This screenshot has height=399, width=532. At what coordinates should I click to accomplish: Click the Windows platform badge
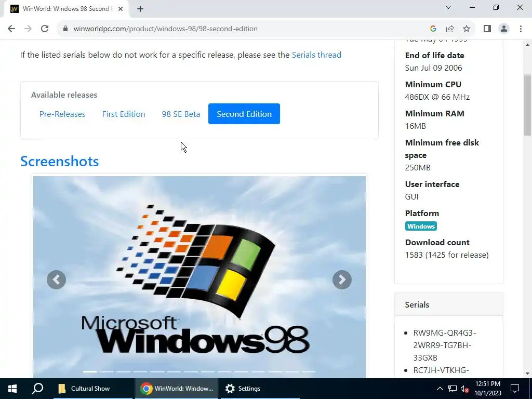point(421,227)
